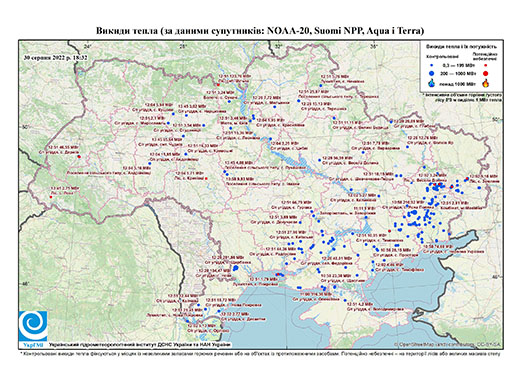Click the footnote text below the map

pos(260,353)
